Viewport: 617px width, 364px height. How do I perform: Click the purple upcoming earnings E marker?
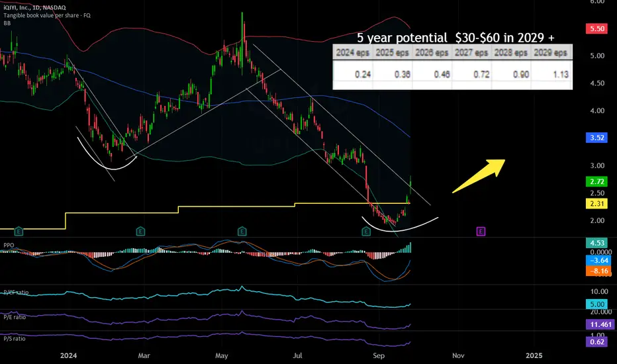481,232
